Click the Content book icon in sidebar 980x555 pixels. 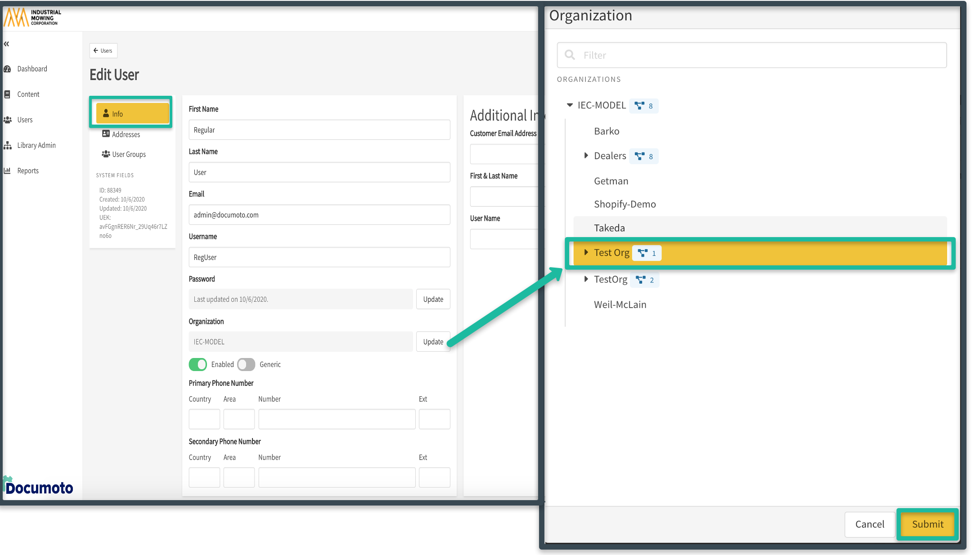(x=7, y=94)
